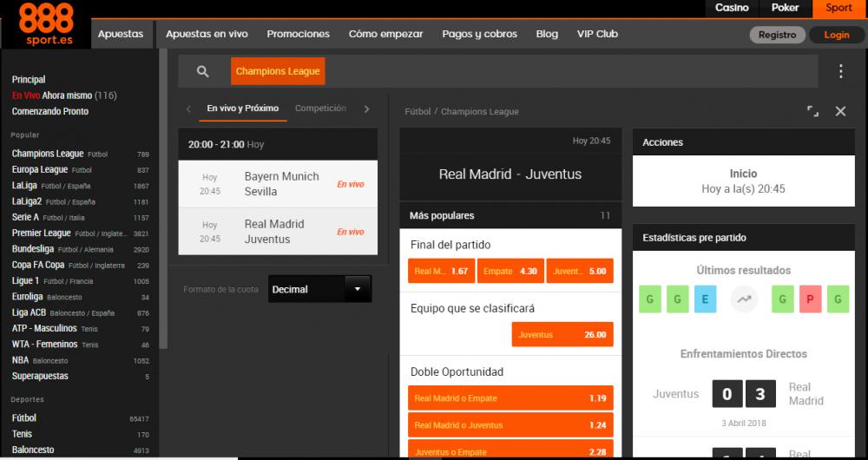The width and height of the screenshot is (868, 460).
Task: Open the three-dot options menu
Action: [x=840, y=71]
